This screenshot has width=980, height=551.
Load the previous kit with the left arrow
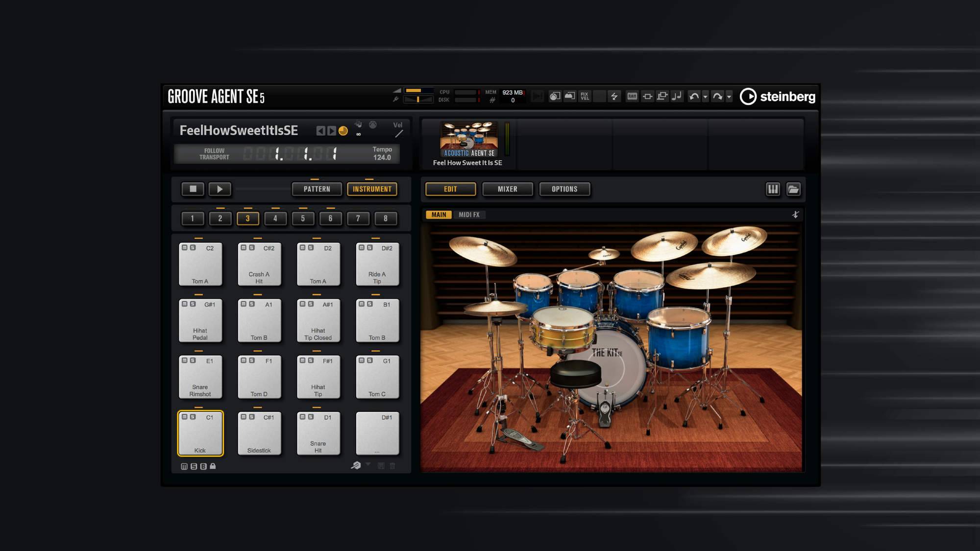pyautogui.click(x=320, y=131)
